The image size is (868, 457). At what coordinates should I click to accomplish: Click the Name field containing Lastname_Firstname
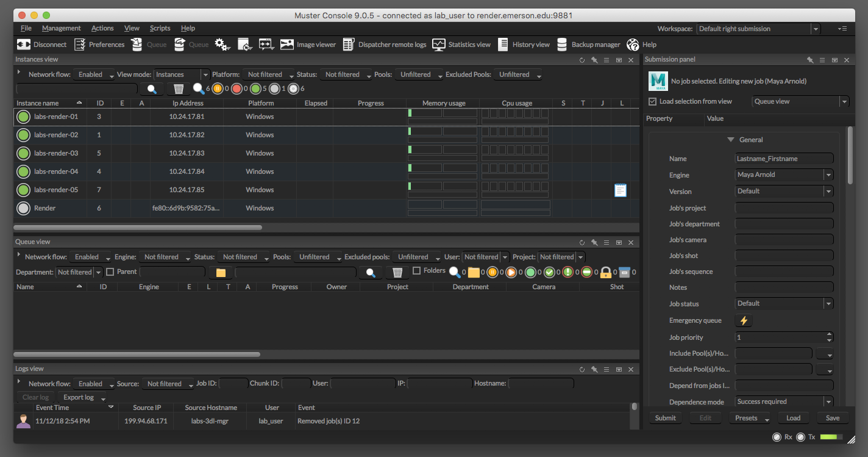coord(784,159)
